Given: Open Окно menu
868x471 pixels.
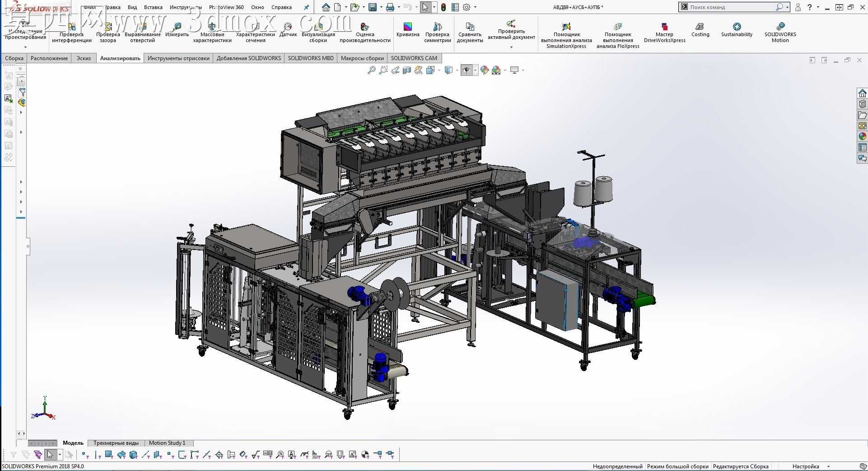Looking at the screenshot, I should pyautogui.click(x=257, y=7).
